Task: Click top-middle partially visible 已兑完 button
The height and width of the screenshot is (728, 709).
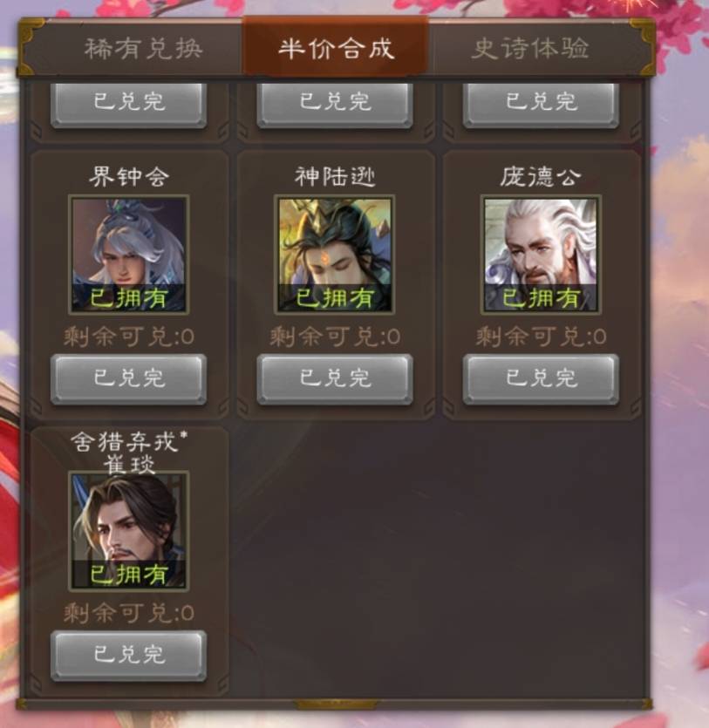Action: (x=335, y=105)
